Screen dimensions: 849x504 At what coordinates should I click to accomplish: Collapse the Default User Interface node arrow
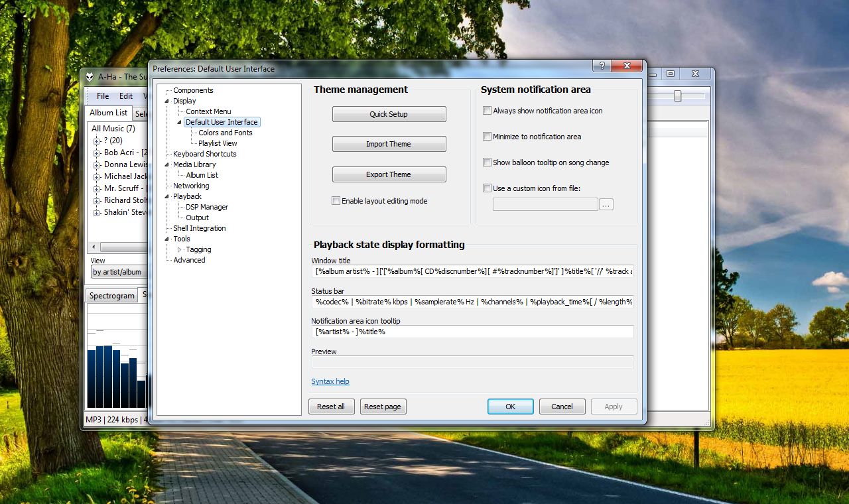tap(179, 122)
